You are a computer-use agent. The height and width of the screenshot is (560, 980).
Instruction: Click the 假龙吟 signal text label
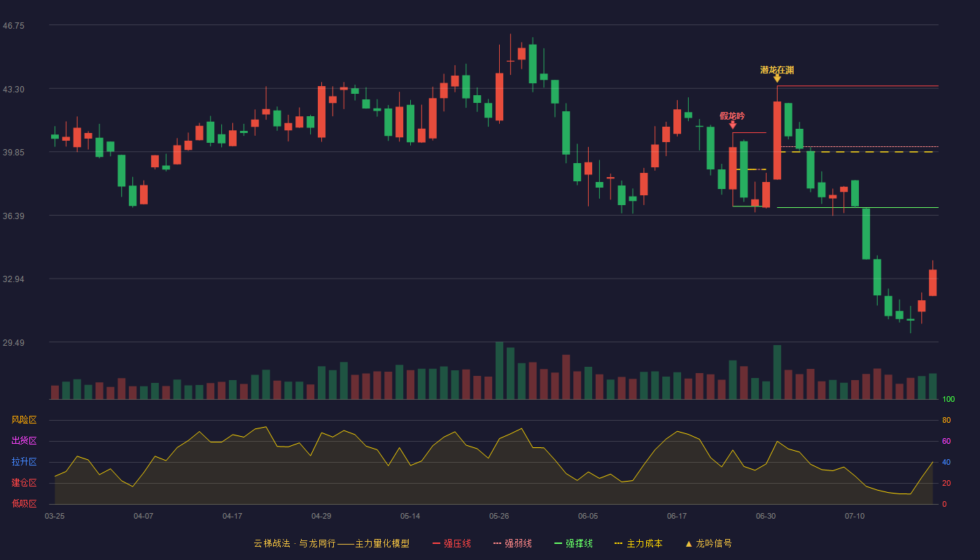click(x=733, y=116)
